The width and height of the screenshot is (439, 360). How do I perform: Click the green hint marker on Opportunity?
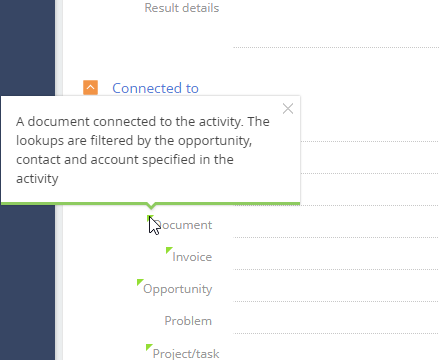click(140, 282)
